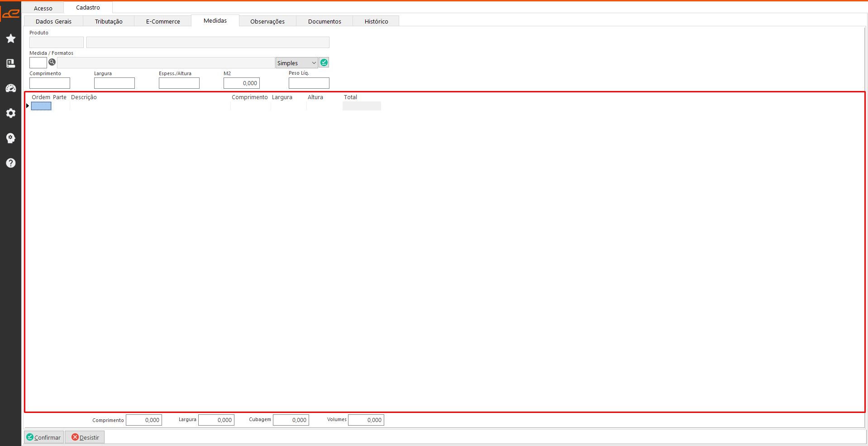Click the Espess./Altura input box
868x446 pixels.
click(179, 83)
